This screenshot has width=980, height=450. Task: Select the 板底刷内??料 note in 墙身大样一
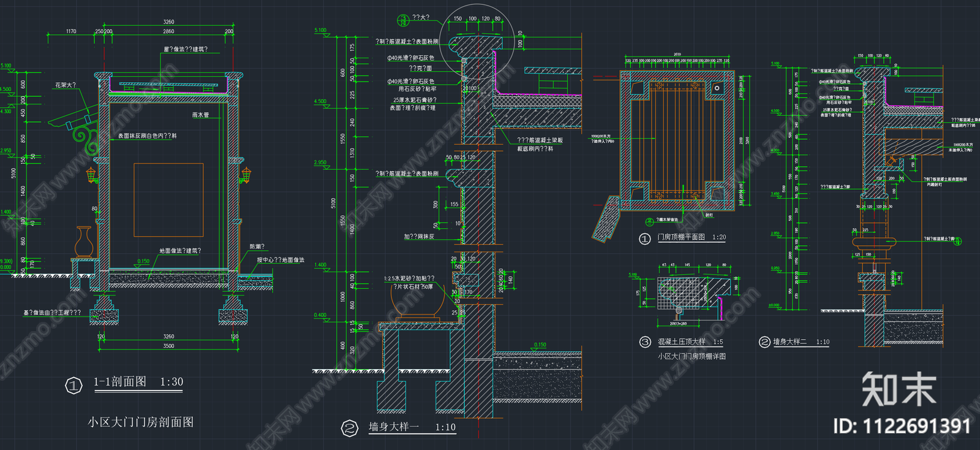(x=535, y=149)
